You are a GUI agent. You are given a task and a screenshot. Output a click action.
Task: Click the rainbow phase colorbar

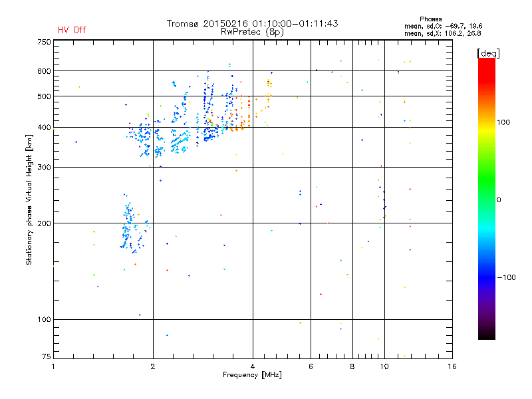[x=487, y=198]
